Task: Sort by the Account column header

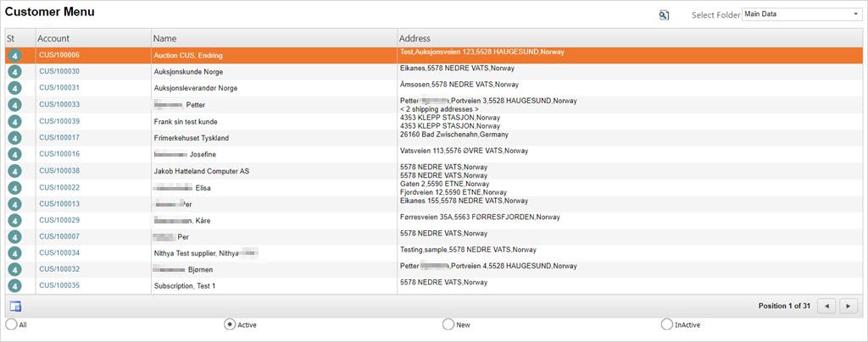Action: tap(53, 38)
